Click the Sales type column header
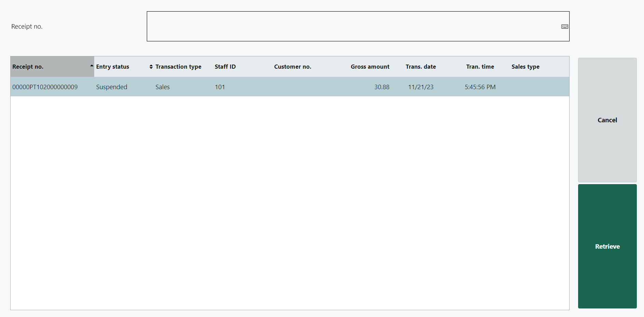The height and width of the screenshot is (317, 644). pos(525,67)
